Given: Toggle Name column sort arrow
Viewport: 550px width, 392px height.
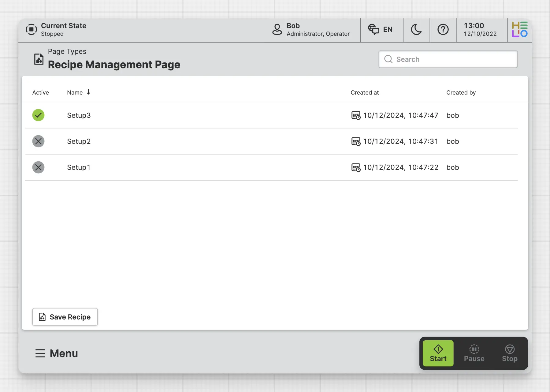Looking at the screenshot, I should [x=88, y=92].
